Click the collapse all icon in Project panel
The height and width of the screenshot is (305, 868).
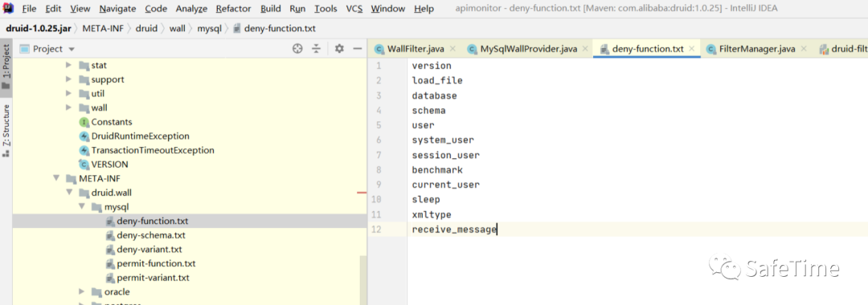point(316,49)
